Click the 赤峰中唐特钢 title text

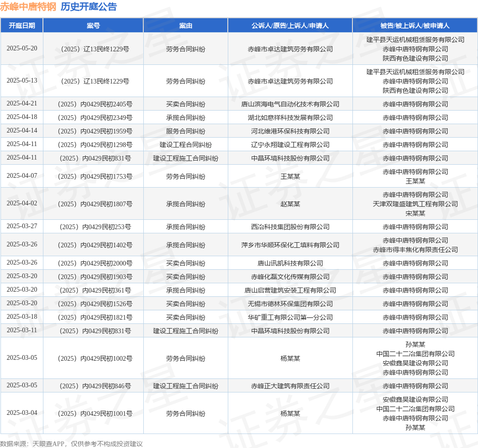(x=28, y=7)
